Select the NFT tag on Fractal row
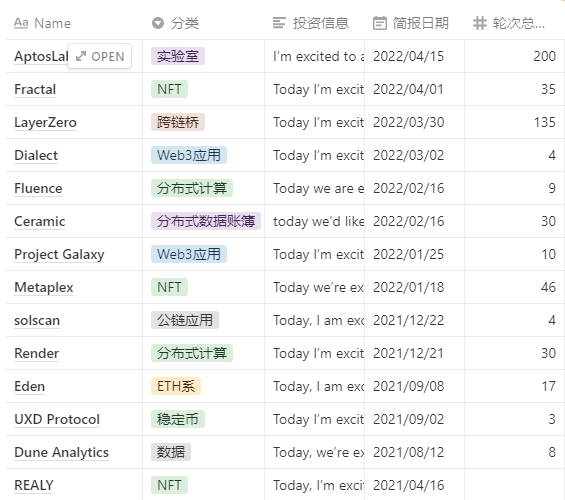Viewport: 565px width, 500px height. click(x=169, y=89)
